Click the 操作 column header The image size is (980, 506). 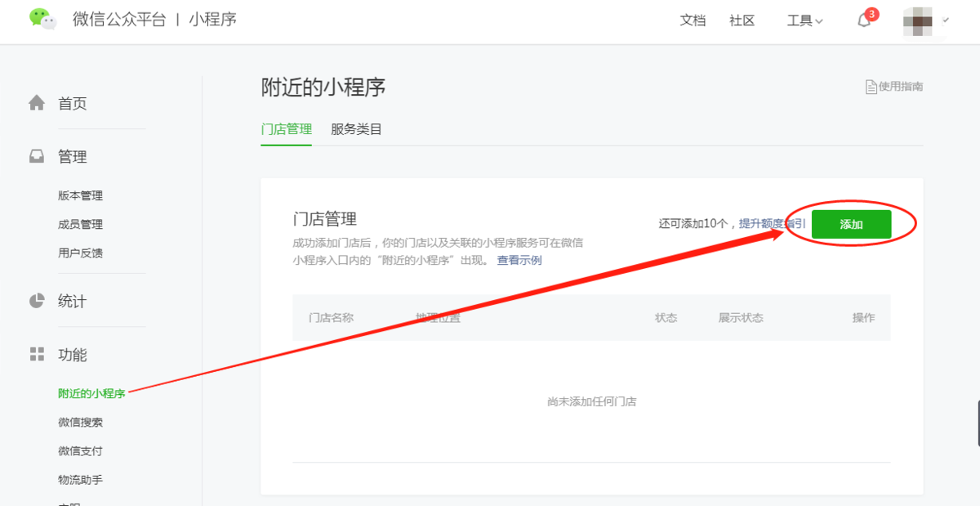[x=863, y=317]
